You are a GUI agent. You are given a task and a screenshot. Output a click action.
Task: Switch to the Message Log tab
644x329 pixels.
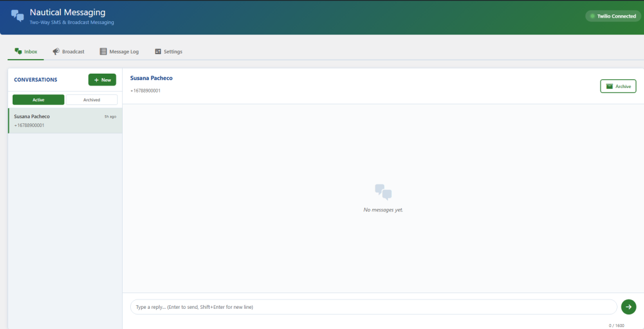coord(119,52)
